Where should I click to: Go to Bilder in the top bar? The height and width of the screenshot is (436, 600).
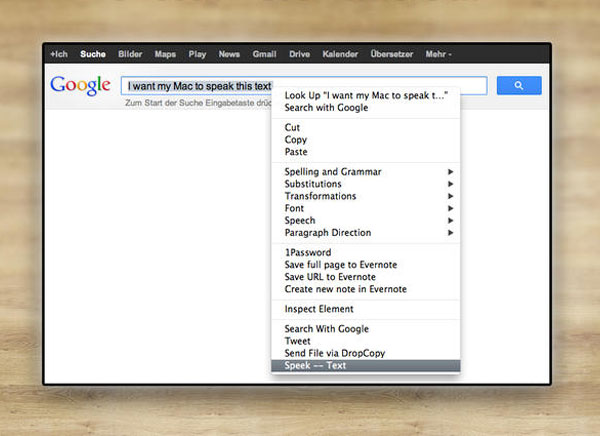click(130, 54)
